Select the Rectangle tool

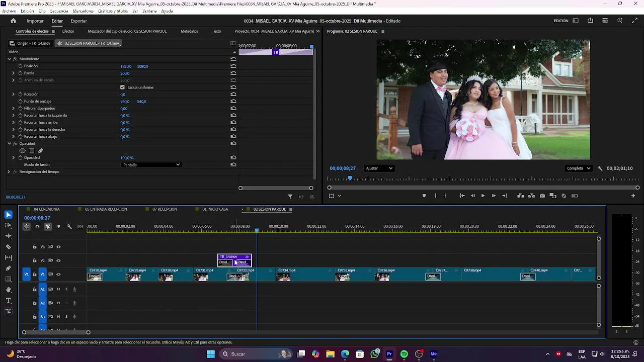coord(8,279)
